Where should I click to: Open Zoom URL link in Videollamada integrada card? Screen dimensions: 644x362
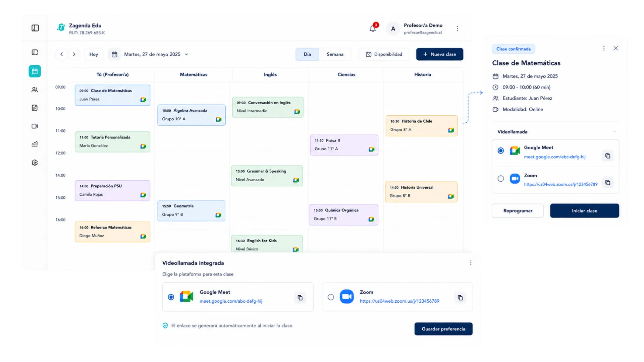coord(399,301)
